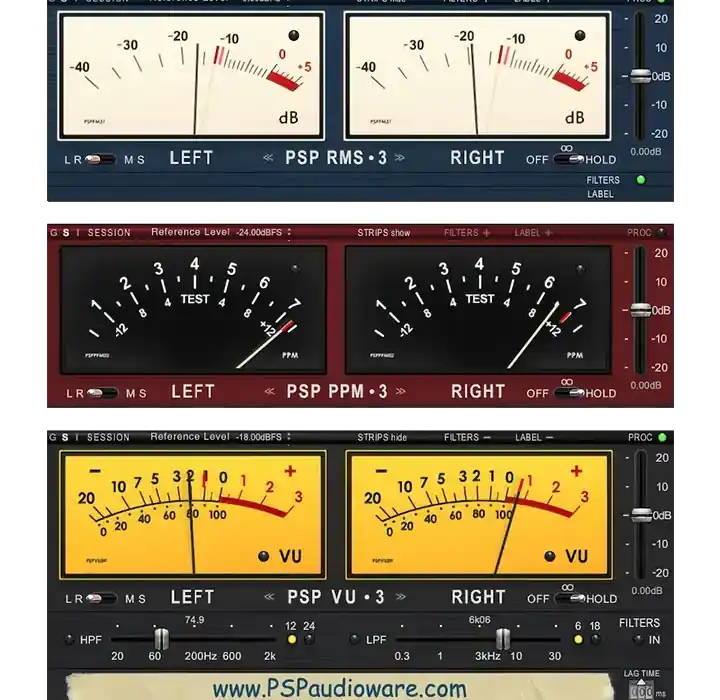
Task: Flip OFF/HOLD switch in PSP VU plugin
Action: tap(570, 599)
